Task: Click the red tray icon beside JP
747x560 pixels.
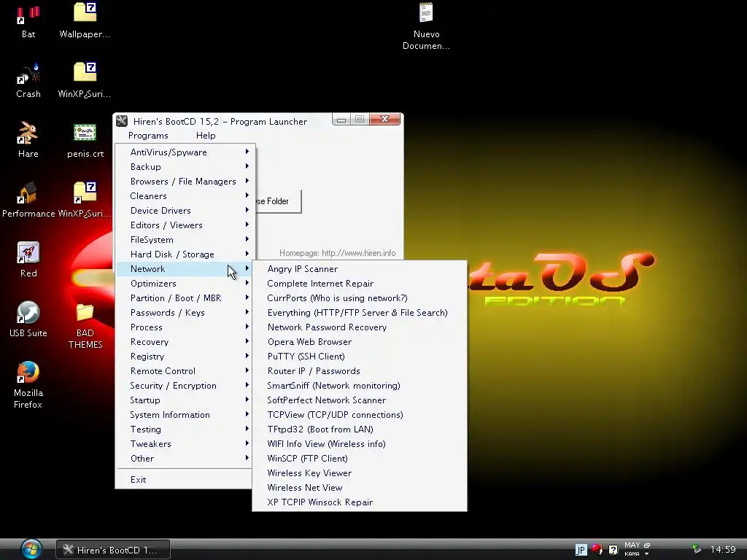Action: (597, 550)
